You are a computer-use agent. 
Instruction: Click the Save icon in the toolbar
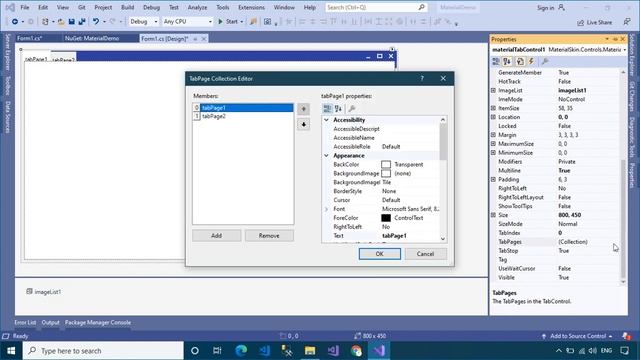71,22
